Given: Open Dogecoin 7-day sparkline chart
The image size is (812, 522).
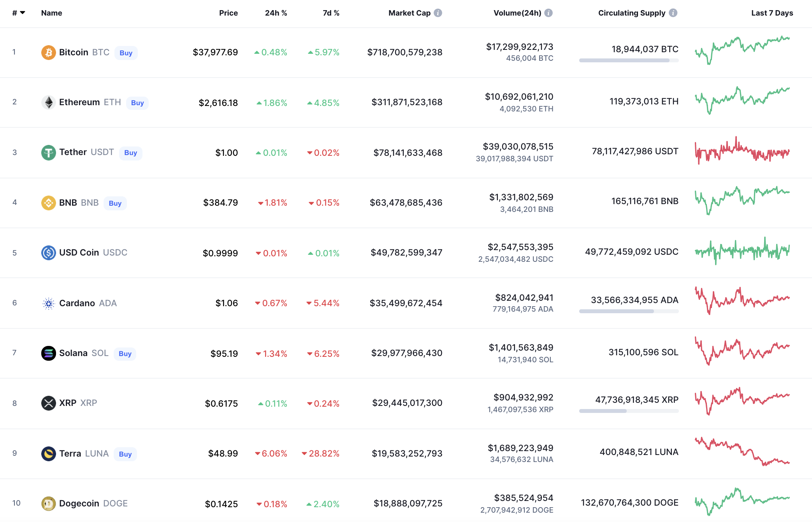Looking at the screenshot, I should click(x=742, y=502).
